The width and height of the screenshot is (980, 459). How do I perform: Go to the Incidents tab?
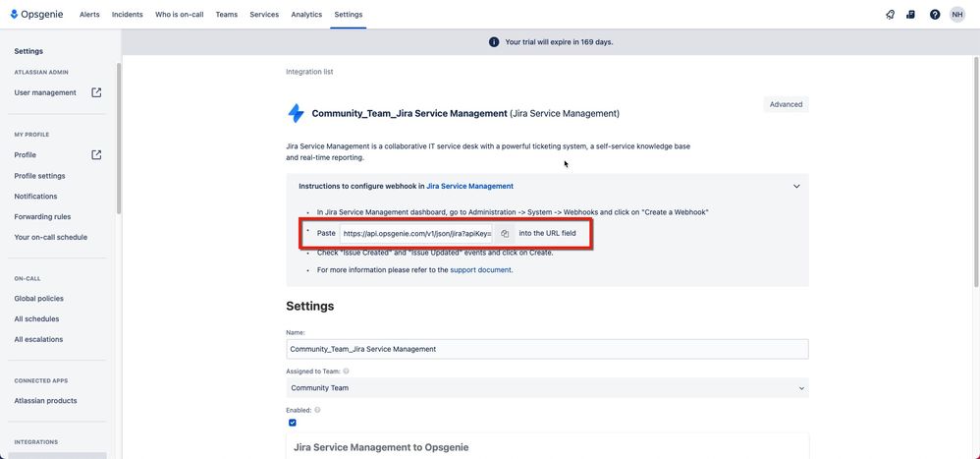pos(128,15)
